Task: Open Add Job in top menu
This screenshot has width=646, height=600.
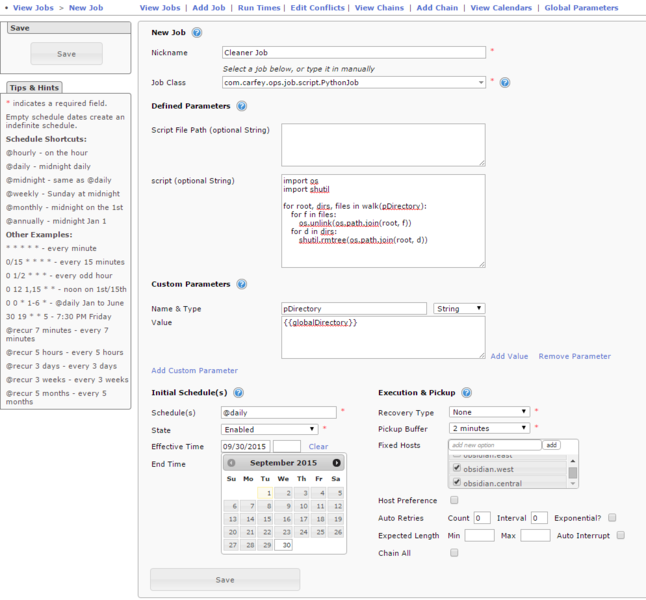Action: (209, 7)
